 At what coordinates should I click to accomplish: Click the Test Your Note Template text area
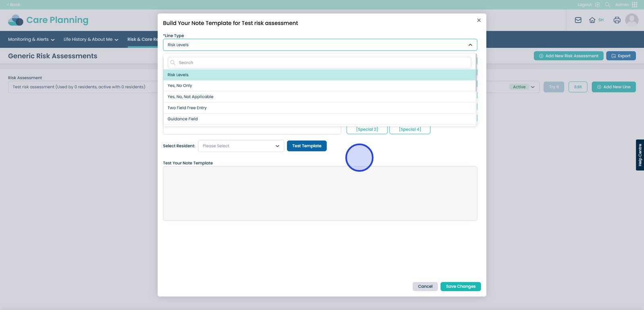tap(320, 193)
